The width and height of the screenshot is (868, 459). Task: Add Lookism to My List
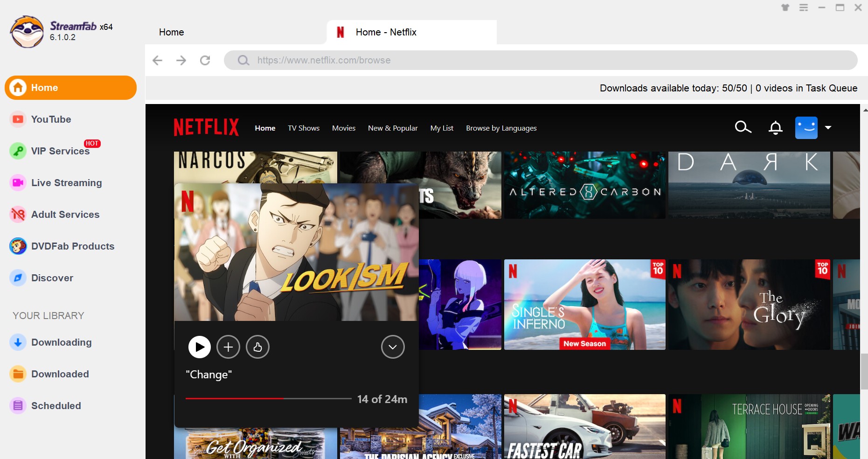[228, 347]
